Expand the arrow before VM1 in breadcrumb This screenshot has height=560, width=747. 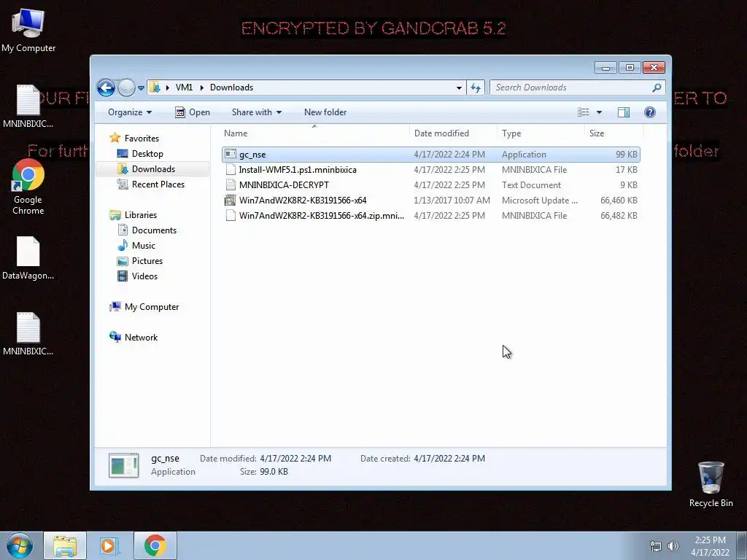tap(167, 87)
